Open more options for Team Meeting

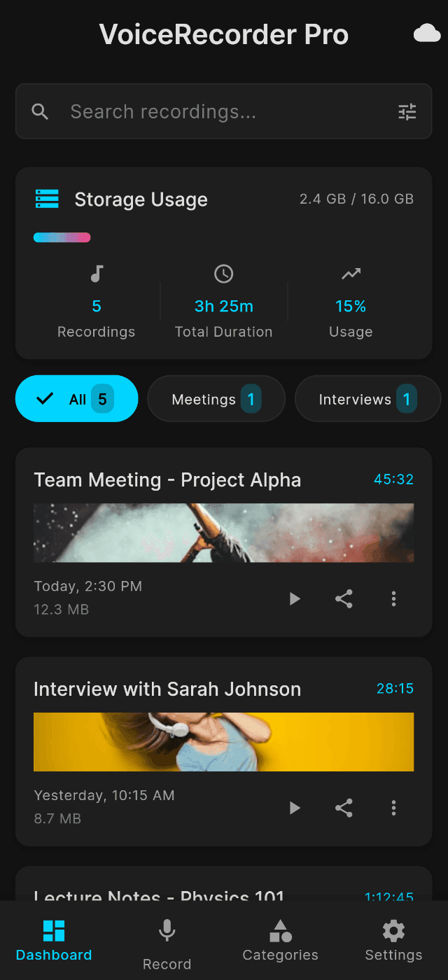[x=393, y=598]
